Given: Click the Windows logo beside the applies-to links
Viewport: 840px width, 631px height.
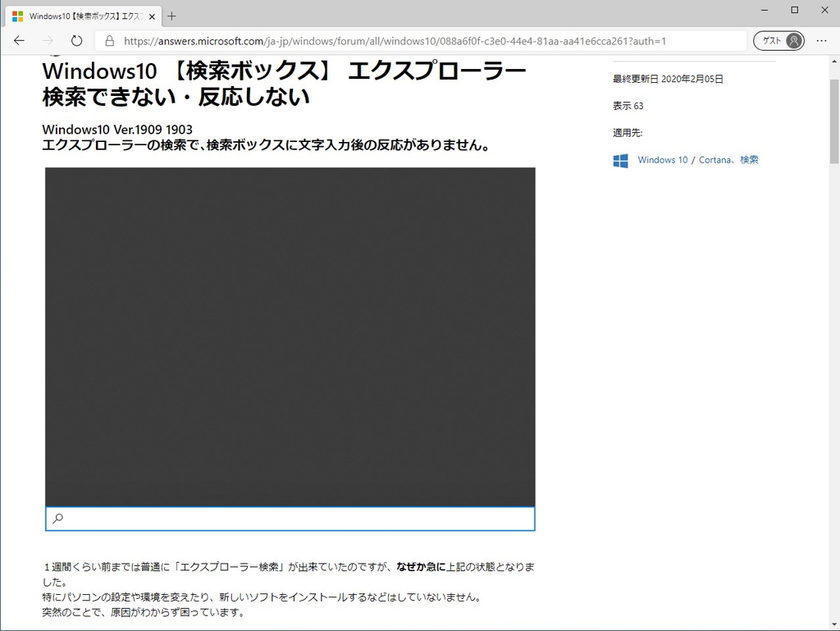Looking at the screenshot, I should (621, 160).
